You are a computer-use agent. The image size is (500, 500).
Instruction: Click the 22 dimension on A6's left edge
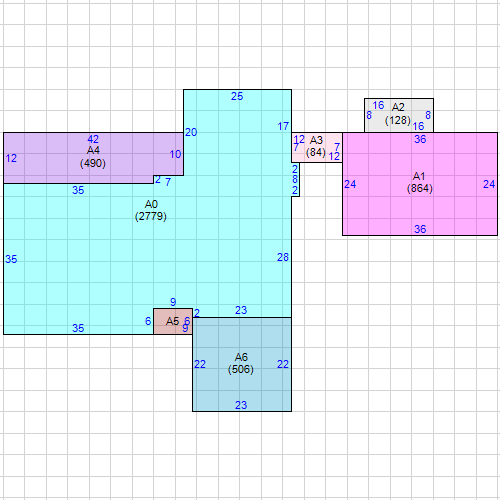coord(200,364)
